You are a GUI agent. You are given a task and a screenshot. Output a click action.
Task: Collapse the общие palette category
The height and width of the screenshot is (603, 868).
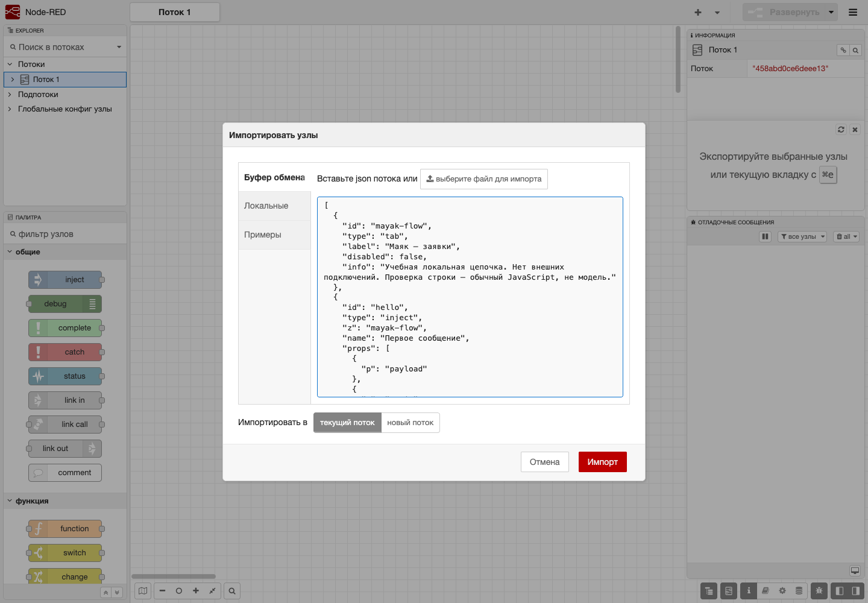pyautogui.click(x=65, y=252)
